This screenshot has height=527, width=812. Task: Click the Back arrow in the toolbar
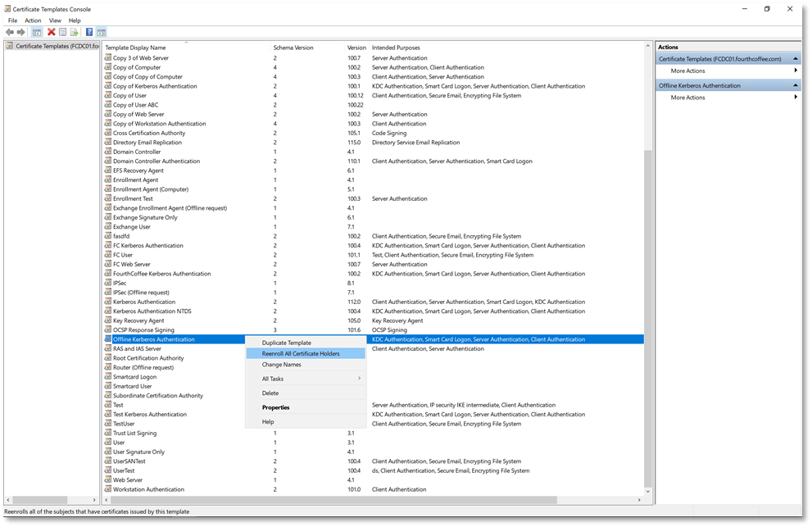pyautogui.click(x=10, y=32)
